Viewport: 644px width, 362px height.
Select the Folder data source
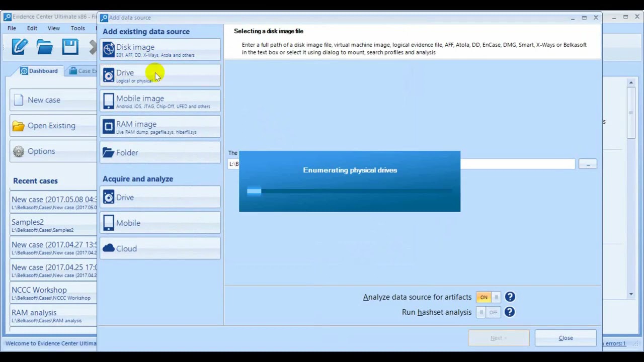click(x=160, y=152)
